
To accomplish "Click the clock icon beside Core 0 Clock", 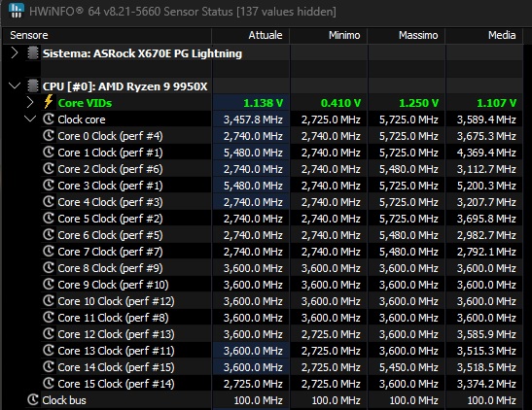I will click(x=49, y=136).
